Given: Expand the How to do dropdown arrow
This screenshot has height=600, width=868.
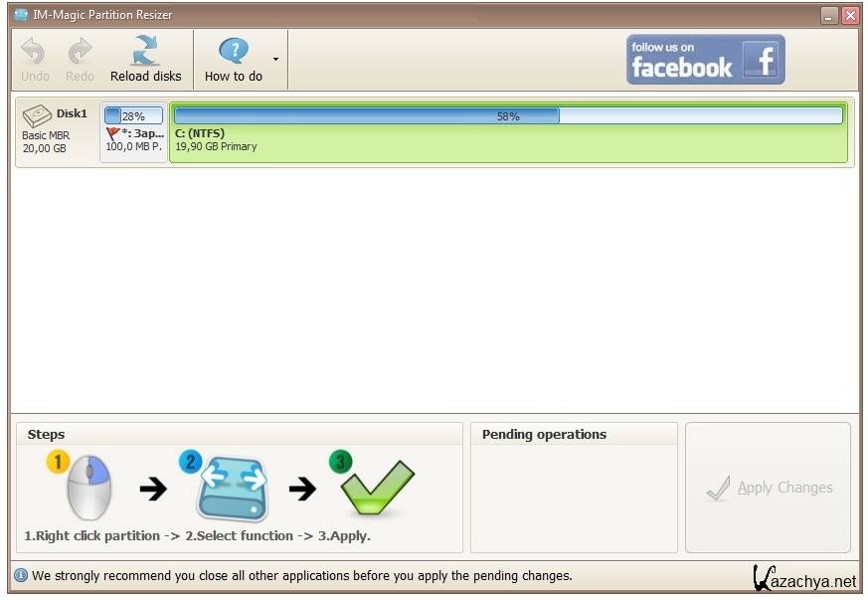Looking at the screenshot, I should click(275, 59).
